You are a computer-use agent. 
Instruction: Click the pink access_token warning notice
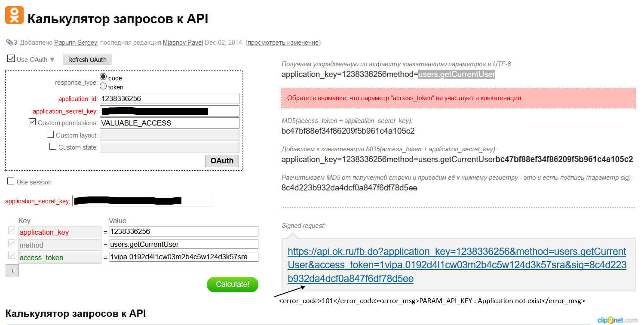(459, 98)
